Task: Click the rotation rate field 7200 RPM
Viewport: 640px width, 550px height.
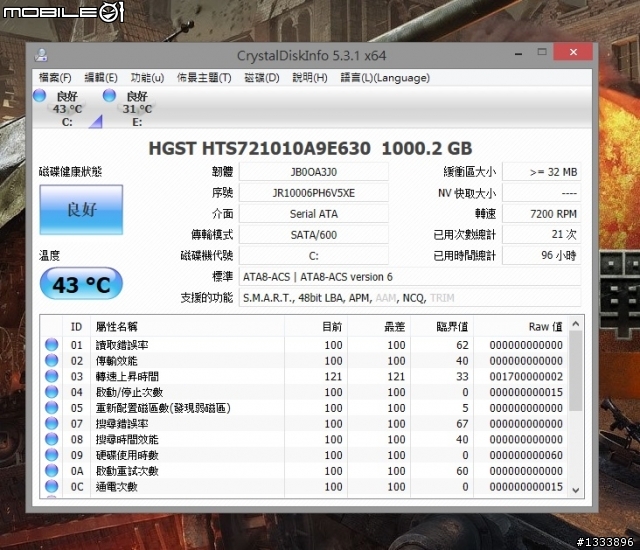Action: tap(541, 214)
